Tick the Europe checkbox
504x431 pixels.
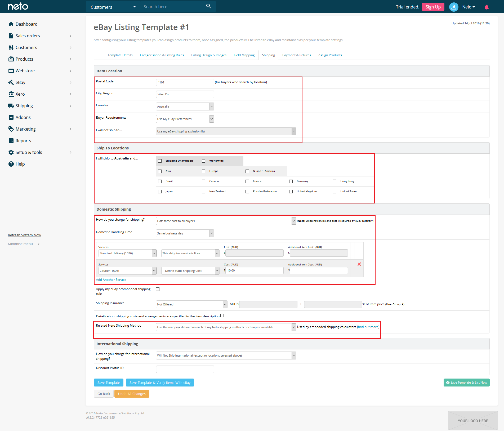pos(203,171)
